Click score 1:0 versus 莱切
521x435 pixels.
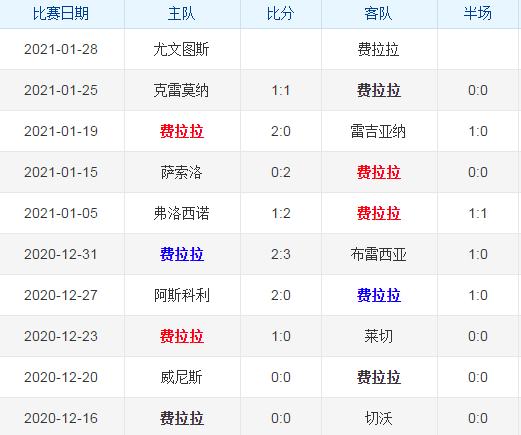click(281, 336)
